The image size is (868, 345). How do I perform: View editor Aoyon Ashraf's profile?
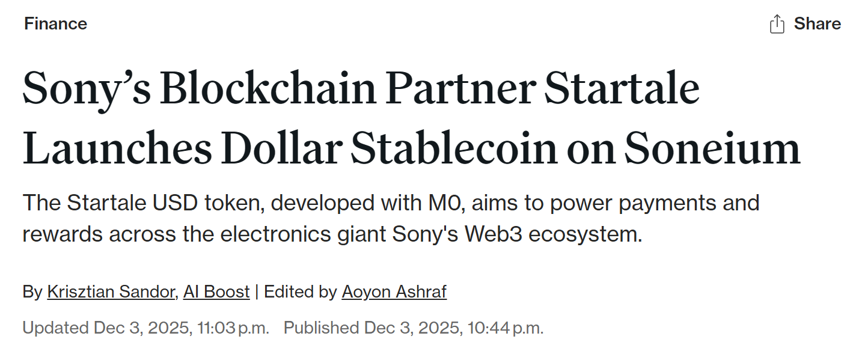click(x=394, y=292)
